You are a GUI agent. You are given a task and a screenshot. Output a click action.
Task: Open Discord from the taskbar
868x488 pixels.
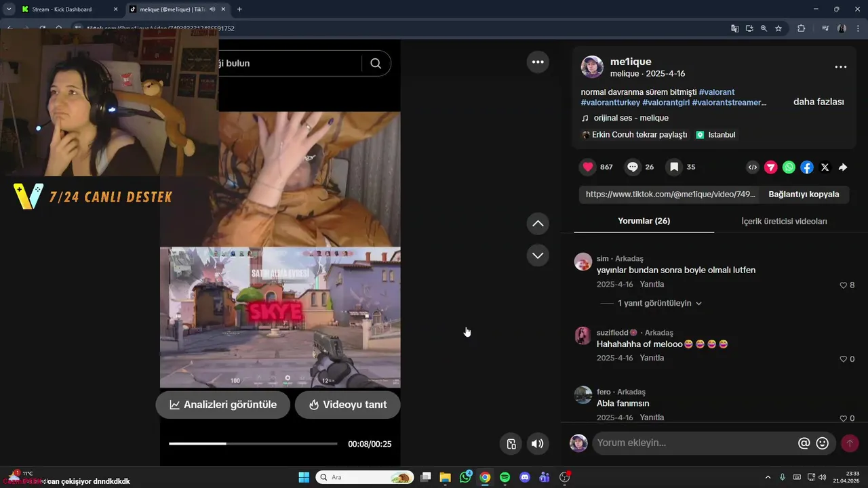coord(524,477)
